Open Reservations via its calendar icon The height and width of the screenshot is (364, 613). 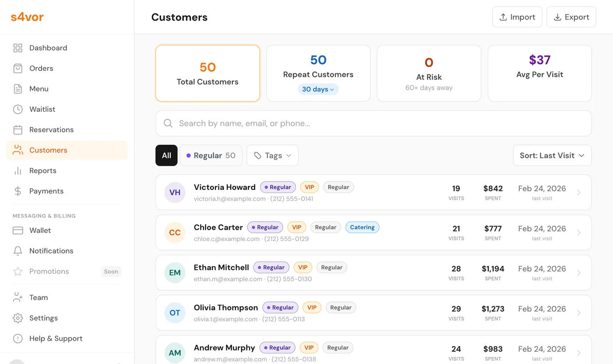click(18, 129)
